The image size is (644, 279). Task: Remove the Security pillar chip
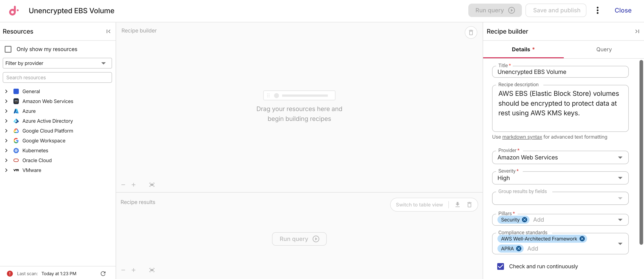(x=525, y=220)
